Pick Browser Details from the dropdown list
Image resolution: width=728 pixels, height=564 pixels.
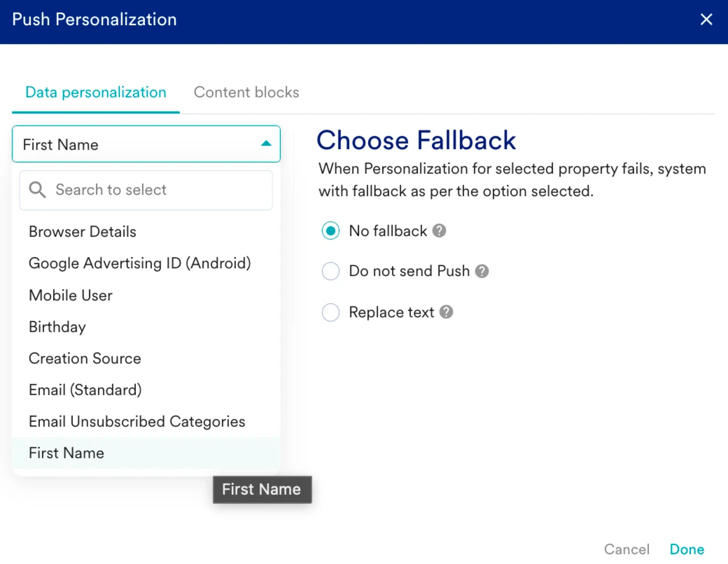83,232
